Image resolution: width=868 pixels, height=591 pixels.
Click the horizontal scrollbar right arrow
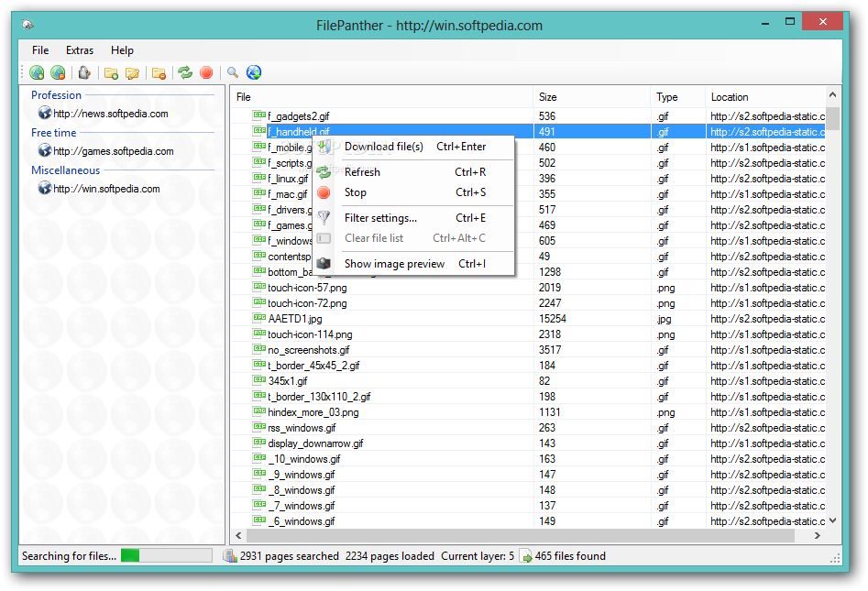pos(817,535)
